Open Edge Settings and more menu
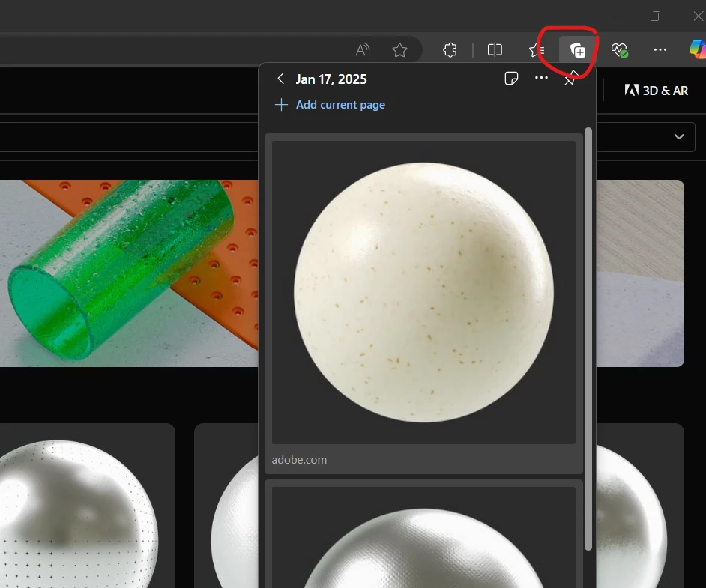The width and height of the screenshot is (706, 588). (x=660, y=49)
